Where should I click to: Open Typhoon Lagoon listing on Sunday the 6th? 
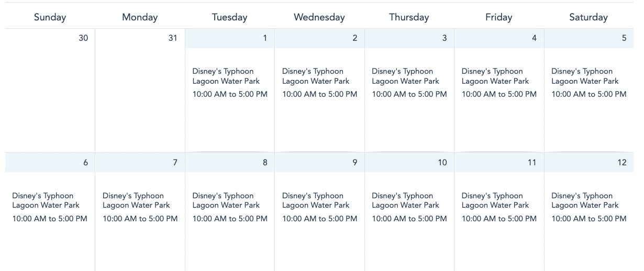tap(46, 200)
